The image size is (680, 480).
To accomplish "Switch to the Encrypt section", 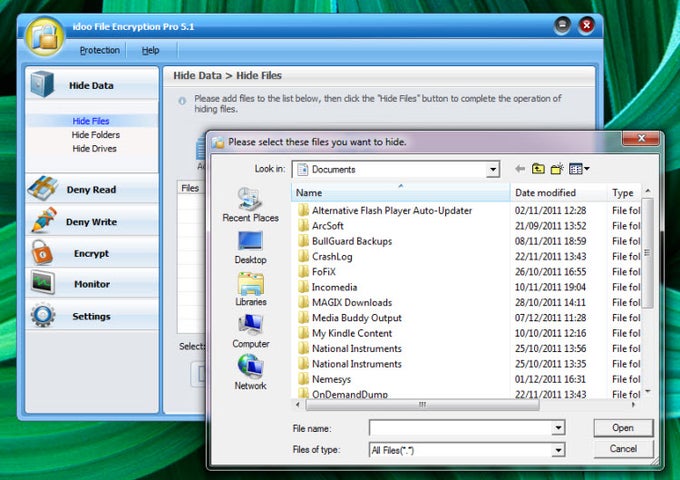I will (92, 253).
